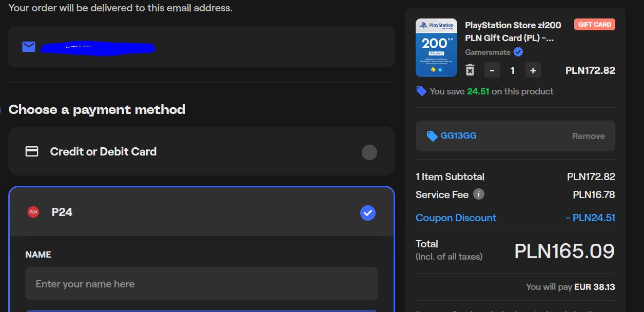Remove the GG13GG coupon

tap(589, 136)
